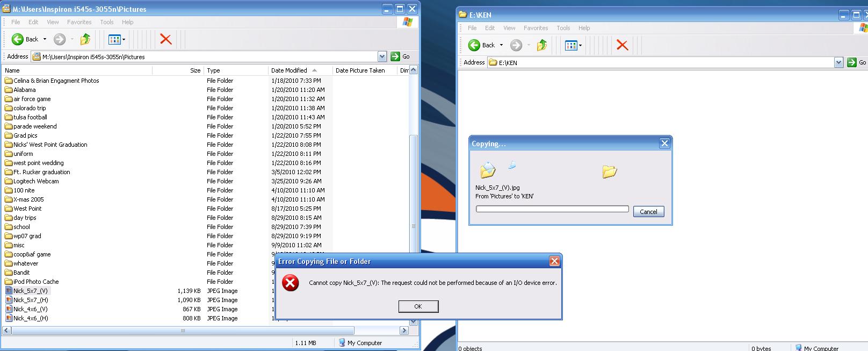Open File menu in Pictures window

click(16, 22)
